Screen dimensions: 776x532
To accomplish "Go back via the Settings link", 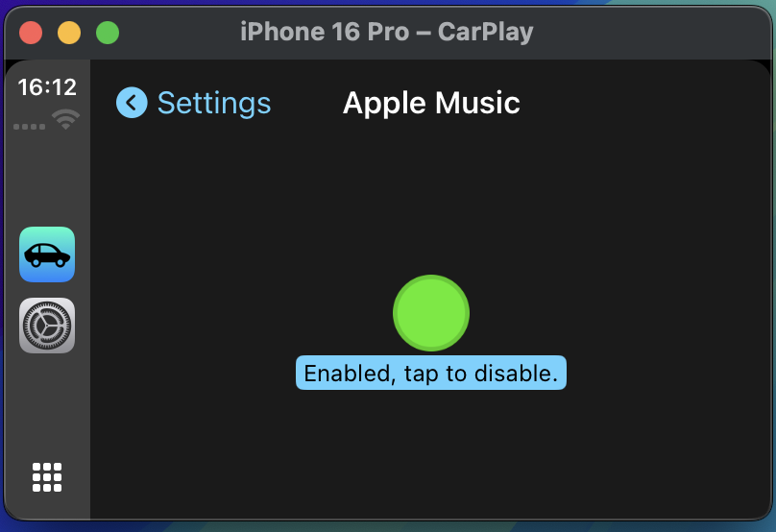I will click(x=214, y=104).
